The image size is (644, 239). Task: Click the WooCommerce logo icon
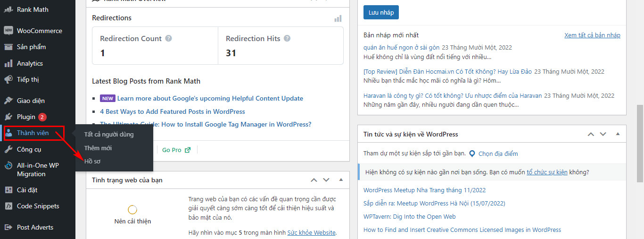pyautogui.click(x=8, y=31)
